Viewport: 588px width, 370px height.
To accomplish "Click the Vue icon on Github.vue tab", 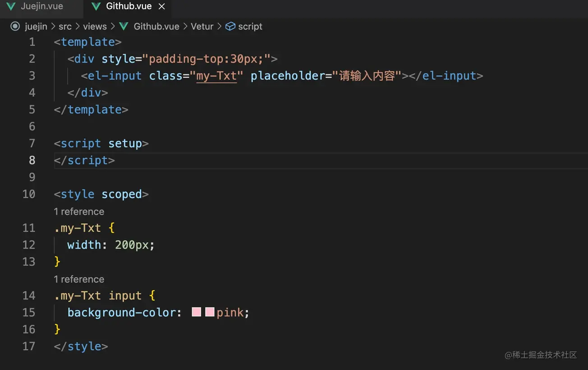I will coord(96,6).
